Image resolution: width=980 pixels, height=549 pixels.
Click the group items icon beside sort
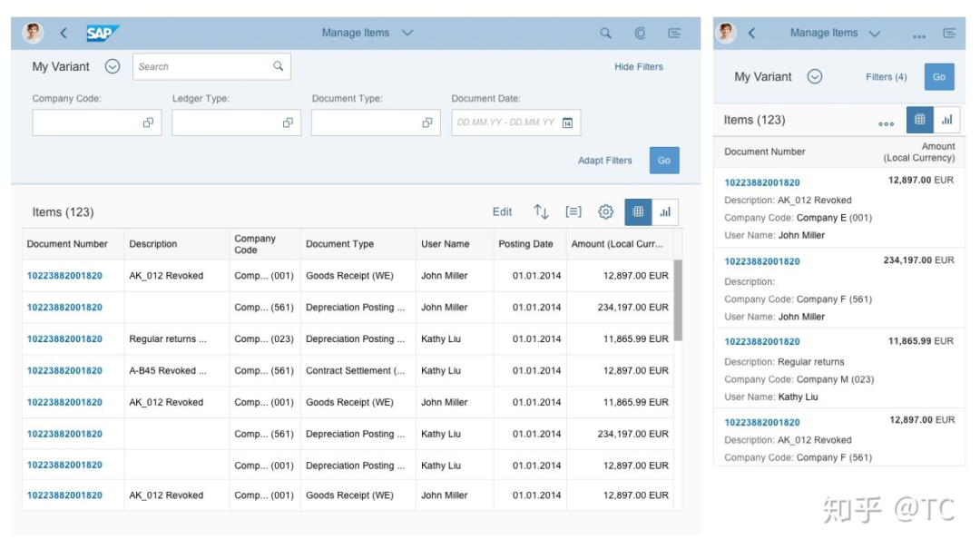[x=573, y=212]
